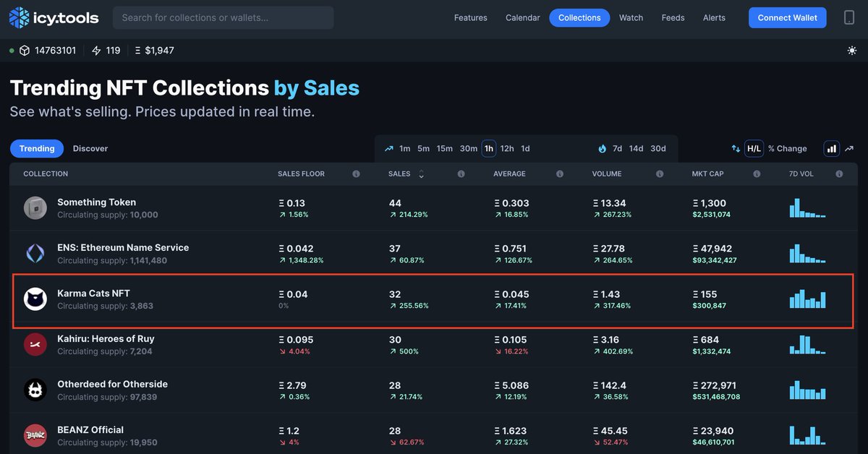Open Otherdeed for Otherside link

coord(112,385)
